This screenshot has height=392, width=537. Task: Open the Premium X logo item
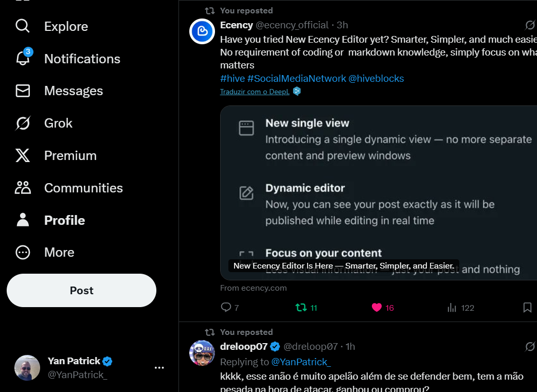click(x=23, y=155)
